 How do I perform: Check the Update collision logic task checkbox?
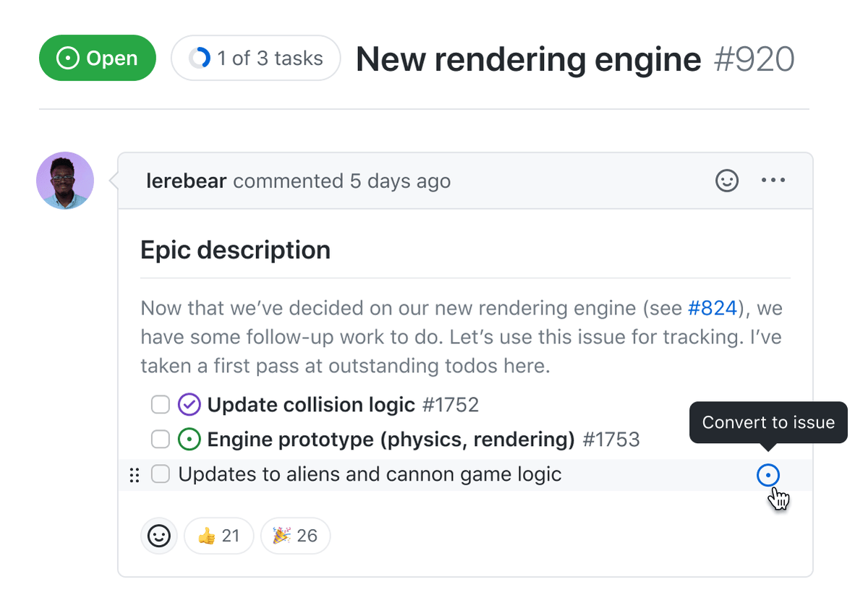point(160,404)
